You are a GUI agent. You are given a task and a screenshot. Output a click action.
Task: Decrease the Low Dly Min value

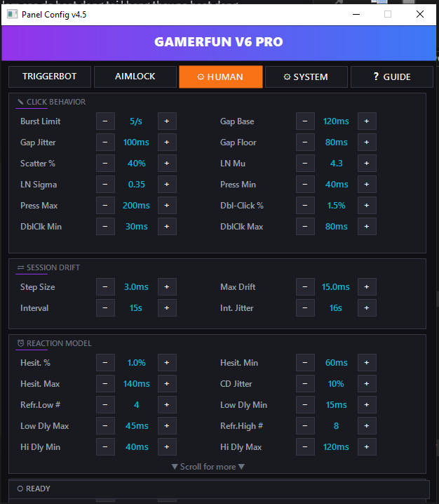[x=305, y=405]
